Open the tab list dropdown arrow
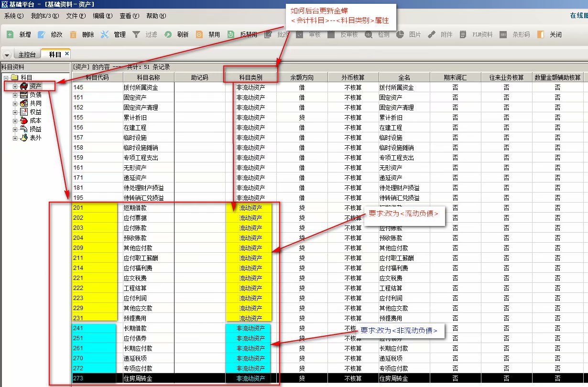The width and height of the screenshot is (588, 387). pyautogui.click(x=7, y=54)
